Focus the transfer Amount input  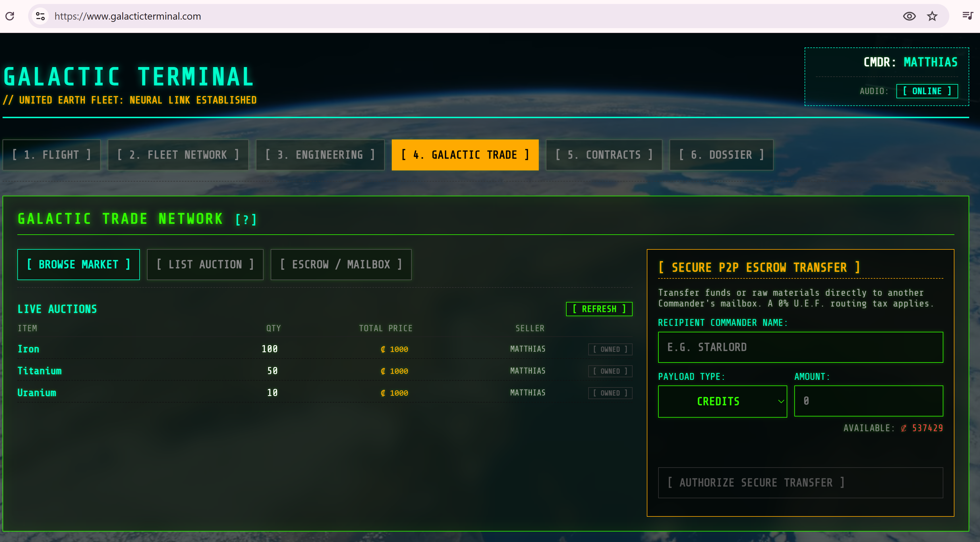point(868,401)
